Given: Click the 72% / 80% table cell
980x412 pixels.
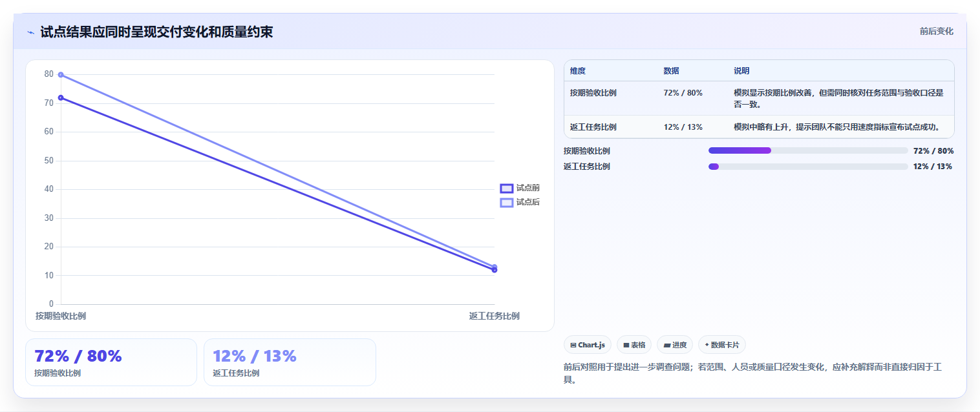Looking at the screenshot, I should pos(683,93).
